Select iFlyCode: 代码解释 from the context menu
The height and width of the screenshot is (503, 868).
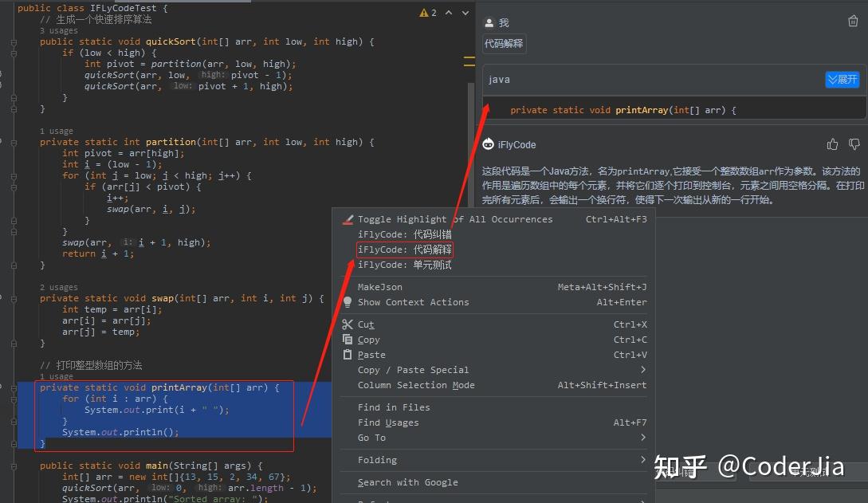405,250
